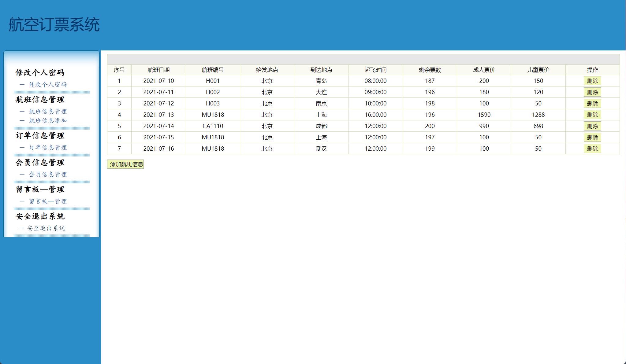
Task: Click the 添加航班信息 button
Action: click(125, 164)
